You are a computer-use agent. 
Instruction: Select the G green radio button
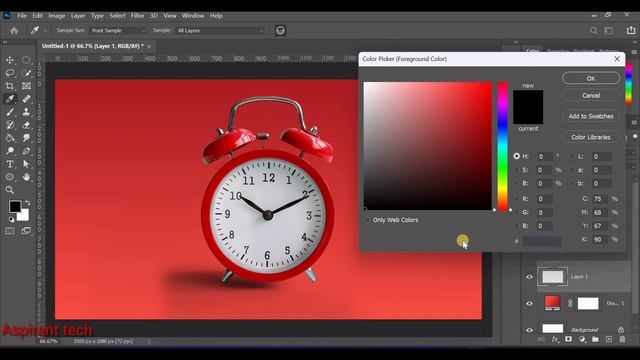tap(517, 212)
